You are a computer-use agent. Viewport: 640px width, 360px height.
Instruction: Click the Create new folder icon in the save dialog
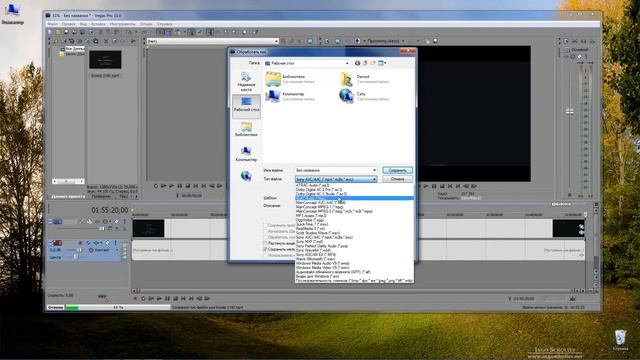click(373, 63)
